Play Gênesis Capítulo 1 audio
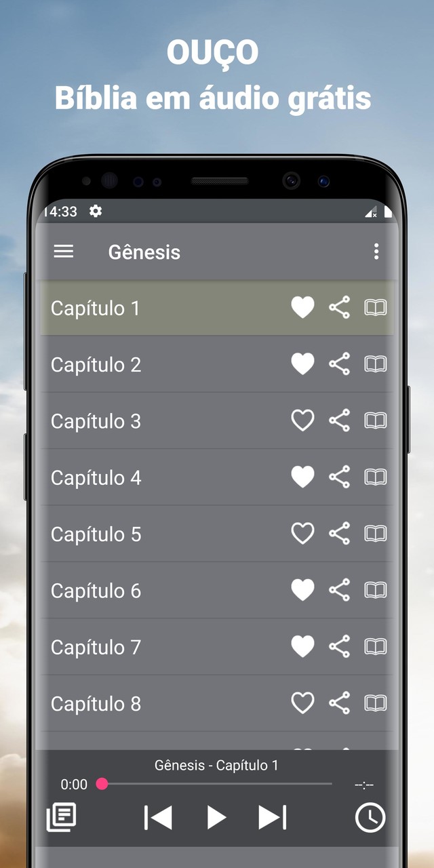This screenshot has height=868, width=434. (216, 817)
